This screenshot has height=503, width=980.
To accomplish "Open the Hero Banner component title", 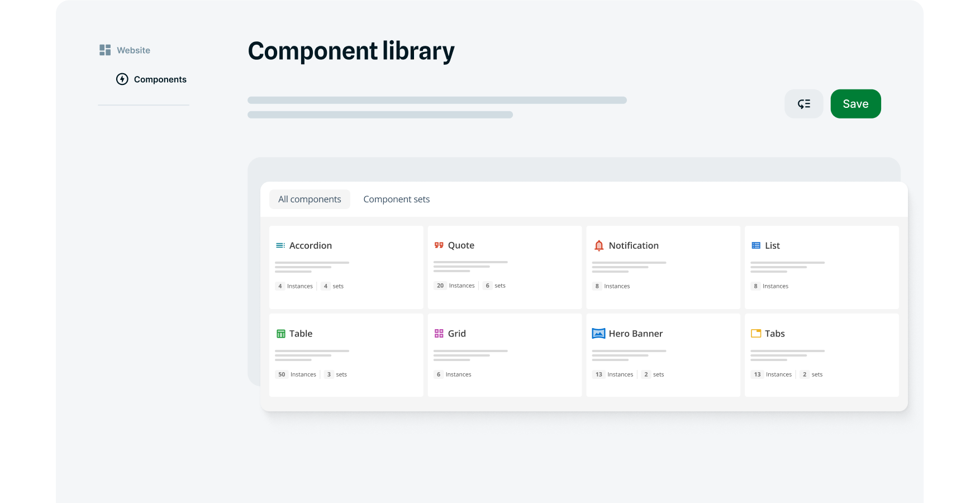I will click(x=635, y=334).
